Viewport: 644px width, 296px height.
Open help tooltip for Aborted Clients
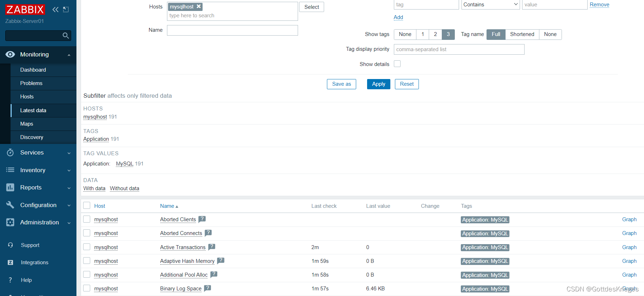tap(202, 219)
